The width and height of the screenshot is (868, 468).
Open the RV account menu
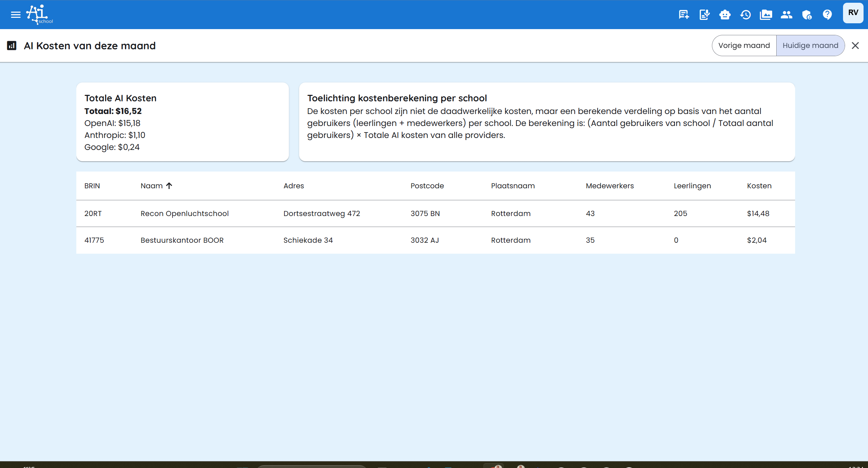coord(853,13)
